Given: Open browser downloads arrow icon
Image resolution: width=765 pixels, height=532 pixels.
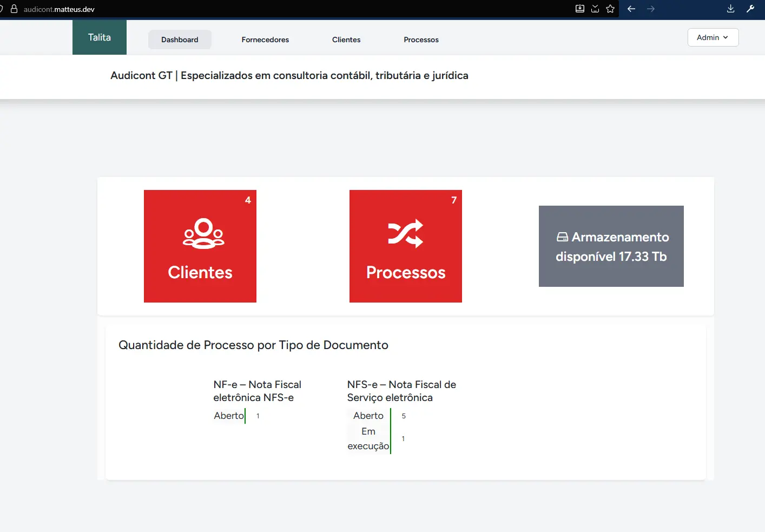Looking at the screenshot, I should coord(730,9).
